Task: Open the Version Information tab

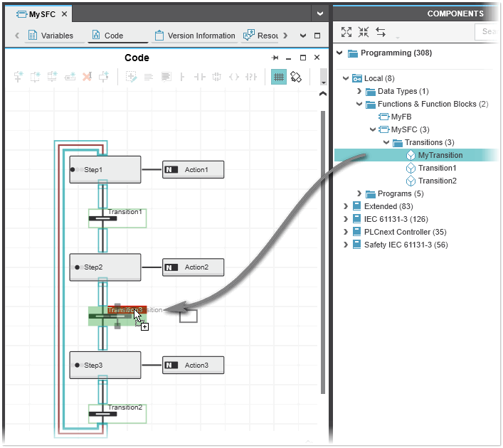Action: point(194,36)
